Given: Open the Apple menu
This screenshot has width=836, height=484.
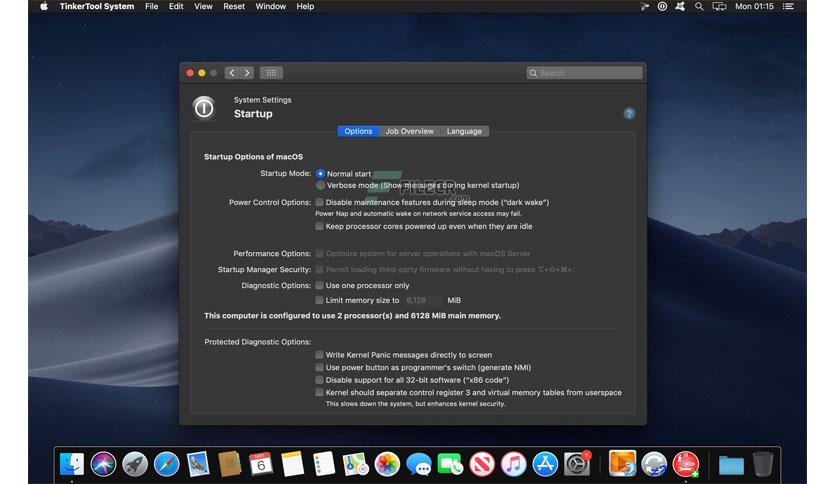Looking at the screenshot, I should [x=44, y=6].
